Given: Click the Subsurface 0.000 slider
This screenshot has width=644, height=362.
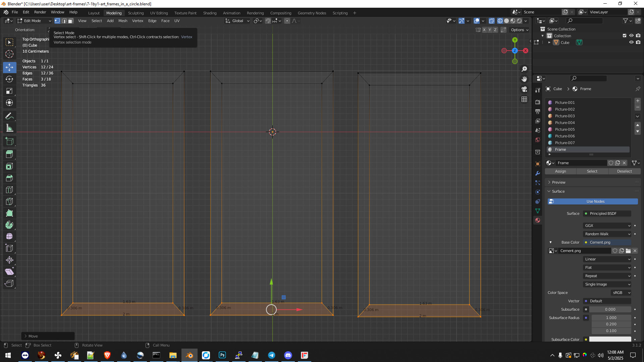Looking at the screenshot, I should [x=610, y=309].
